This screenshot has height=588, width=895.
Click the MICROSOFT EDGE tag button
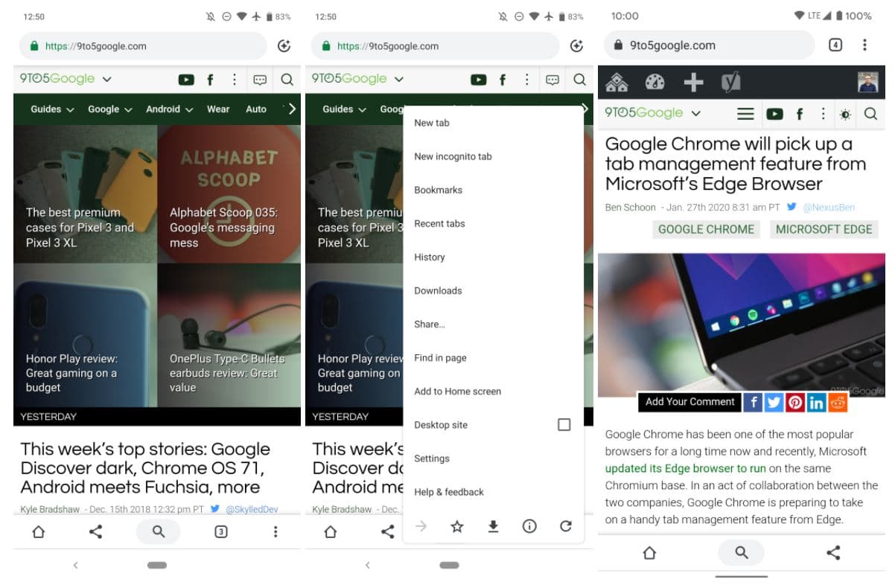click(x=824, y=229)
